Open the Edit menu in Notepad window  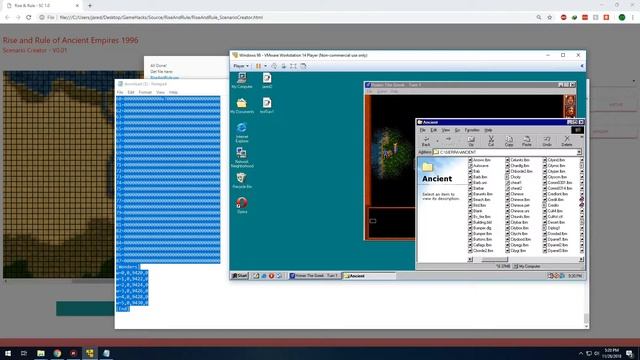tap(131, 92)
